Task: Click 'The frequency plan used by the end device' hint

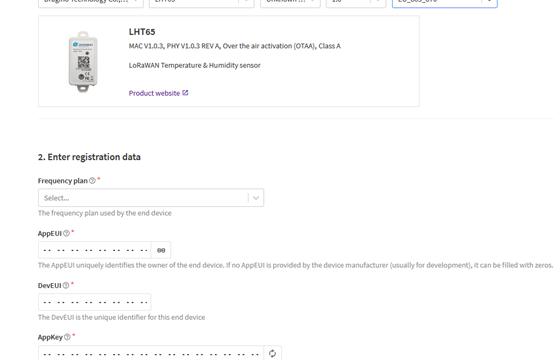Action: click(x=105, y=213)
